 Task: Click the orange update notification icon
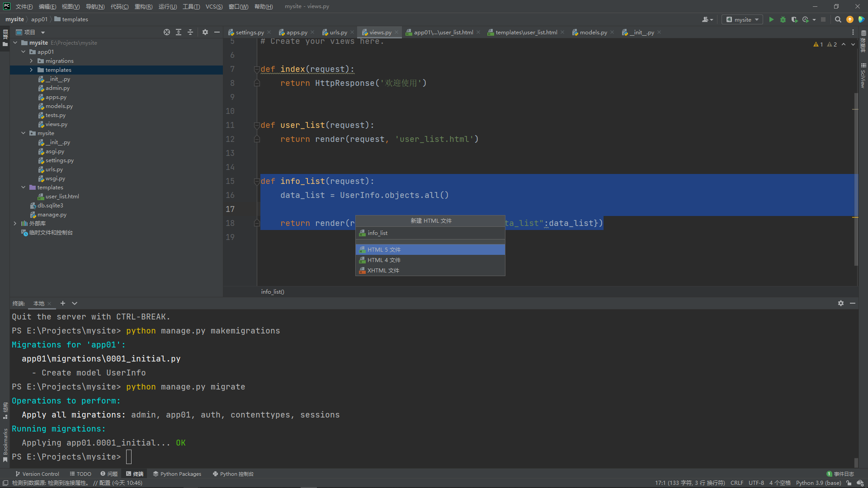[849, 19]
